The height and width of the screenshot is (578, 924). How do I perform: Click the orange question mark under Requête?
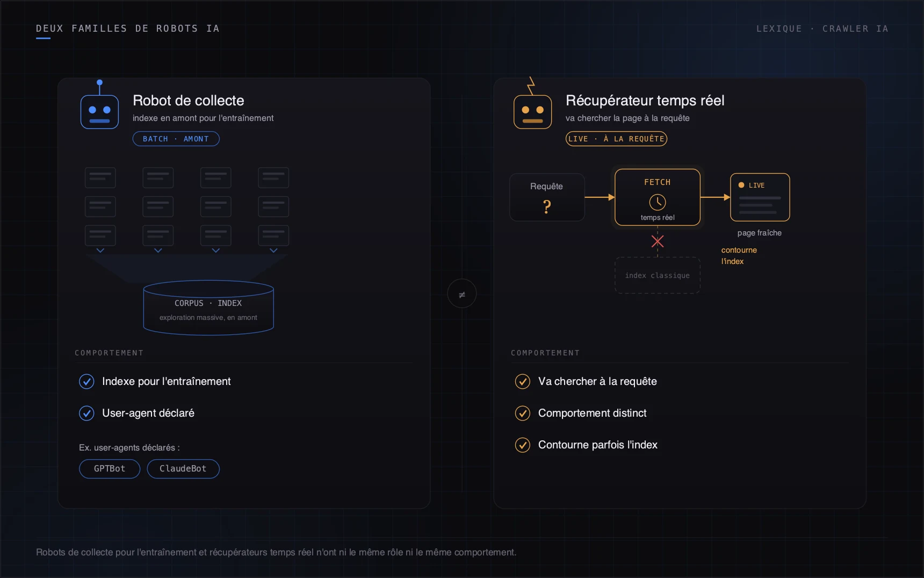pos(547,207)
